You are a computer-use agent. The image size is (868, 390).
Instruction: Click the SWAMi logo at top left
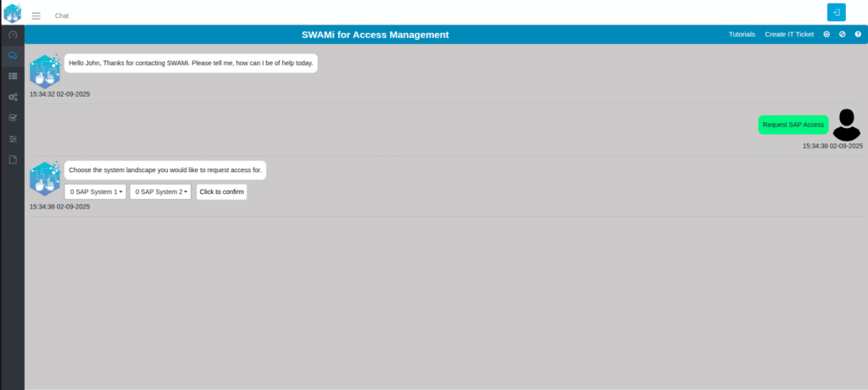point(12,13)
